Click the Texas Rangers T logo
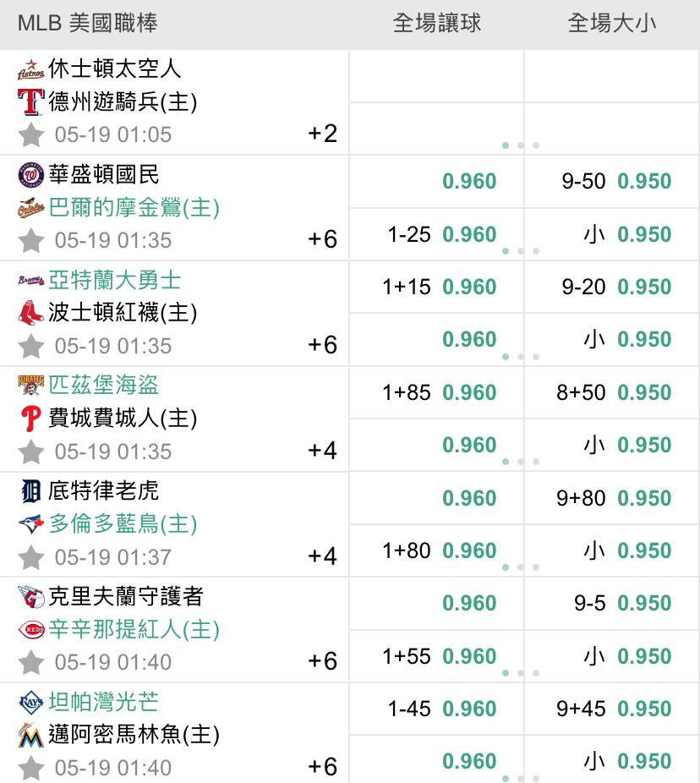 31,101
